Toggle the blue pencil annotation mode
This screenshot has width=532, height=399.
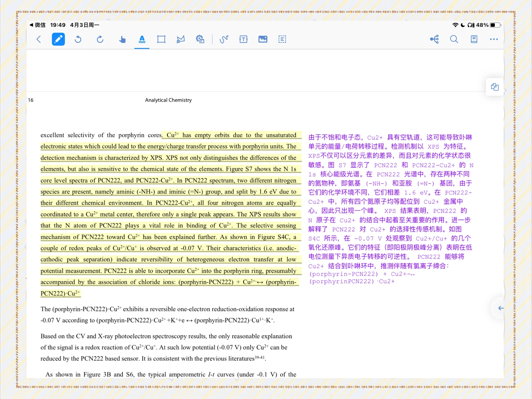tap(58, 39)
